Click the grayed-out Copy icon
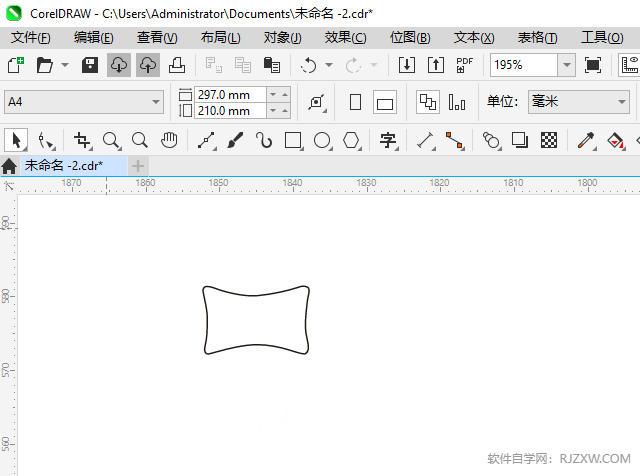 click(243, 65)
